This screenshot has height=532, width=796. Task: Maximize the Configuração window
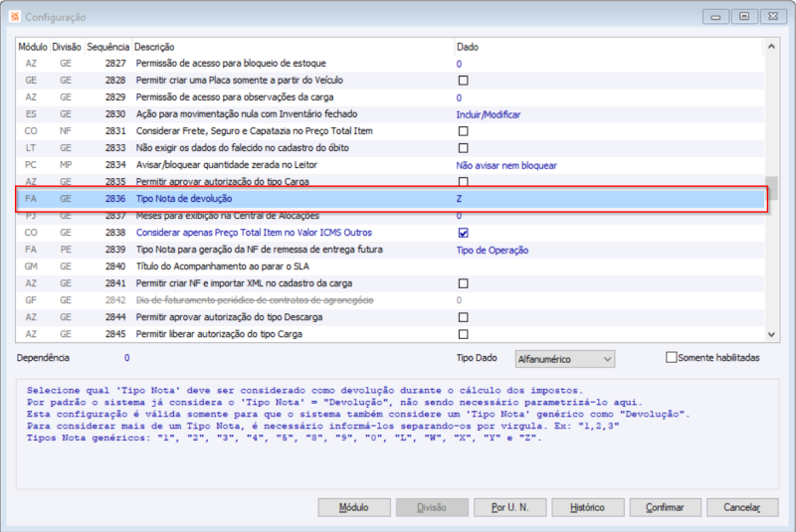point(744,16)
